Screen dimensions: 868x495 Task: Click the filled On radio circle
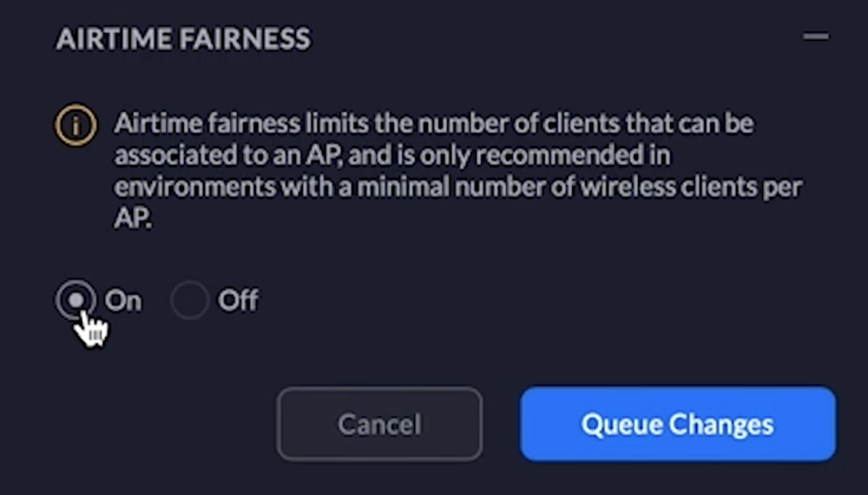75,300
